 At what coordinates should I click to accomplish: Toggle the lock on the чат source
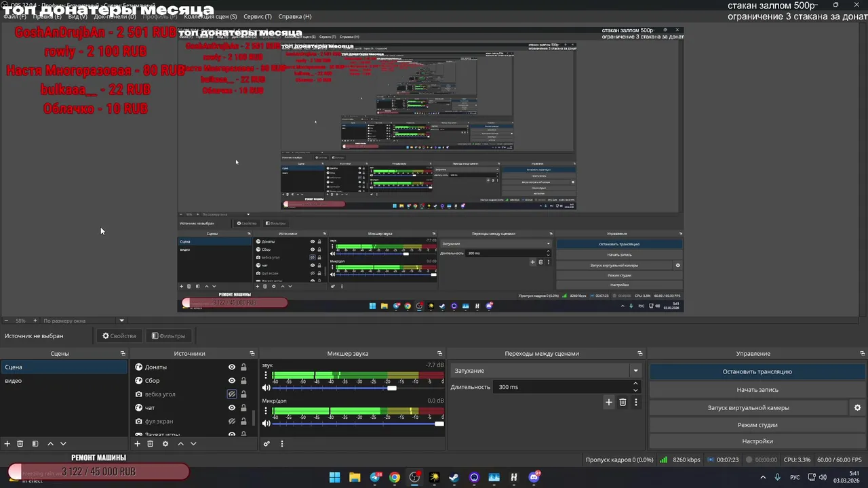click(243, 408)
